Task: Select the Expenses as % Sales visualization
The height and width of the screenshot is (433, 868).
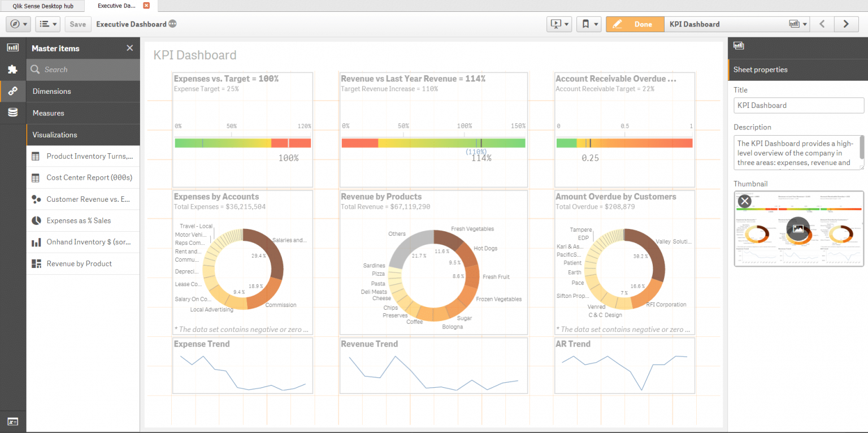Action: tap(79, 220)
